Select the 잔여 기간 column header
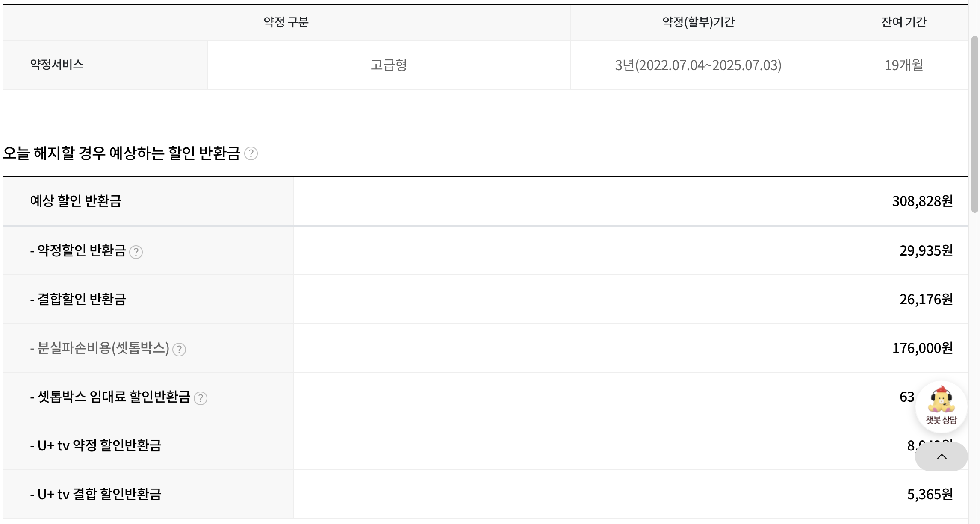 point(903,22)
